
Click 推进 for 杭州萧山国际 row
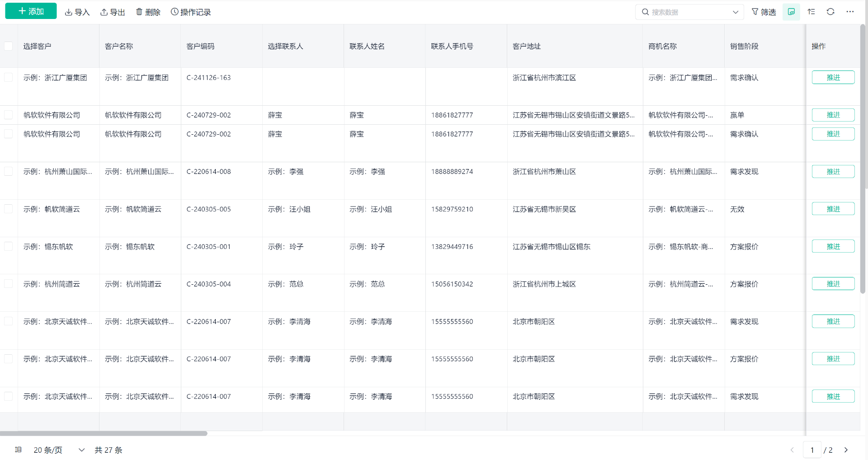(x=833, y=171)
